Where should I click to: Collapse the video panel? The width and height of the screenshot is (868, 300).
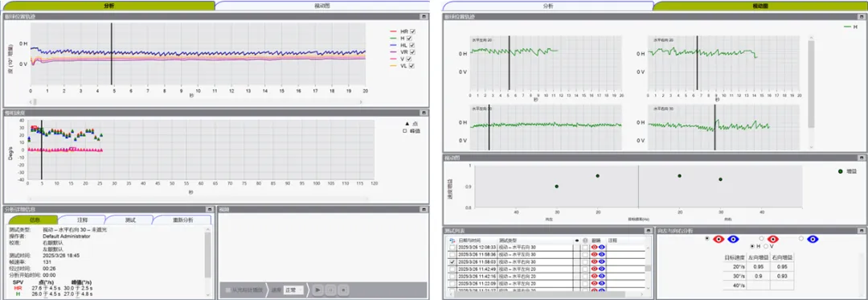click(x=424, y=209)
